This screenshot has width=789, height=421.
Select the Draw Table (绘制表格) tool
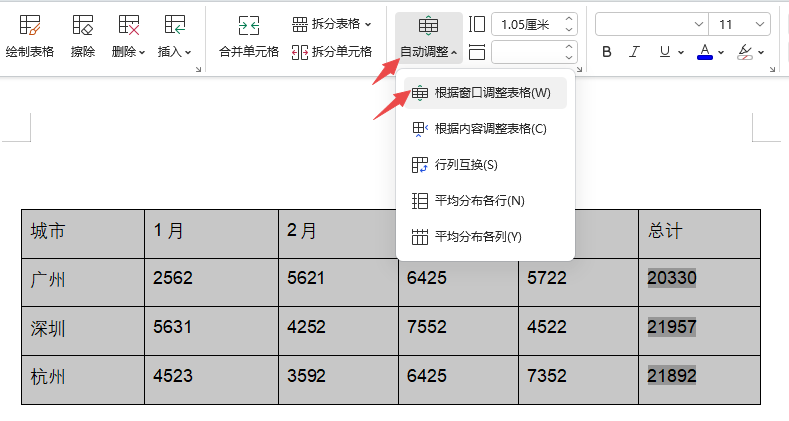click(30, 37)
